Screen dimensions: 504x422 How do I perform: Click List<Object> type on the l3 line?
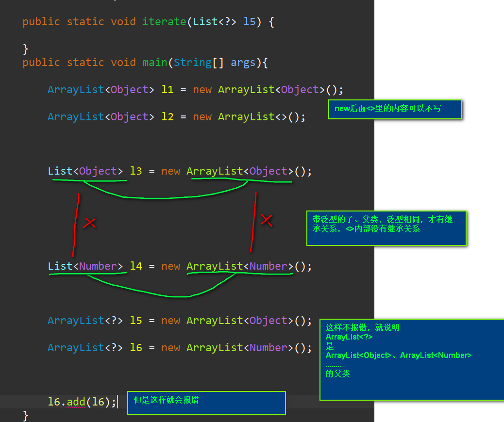click(85, 171)
